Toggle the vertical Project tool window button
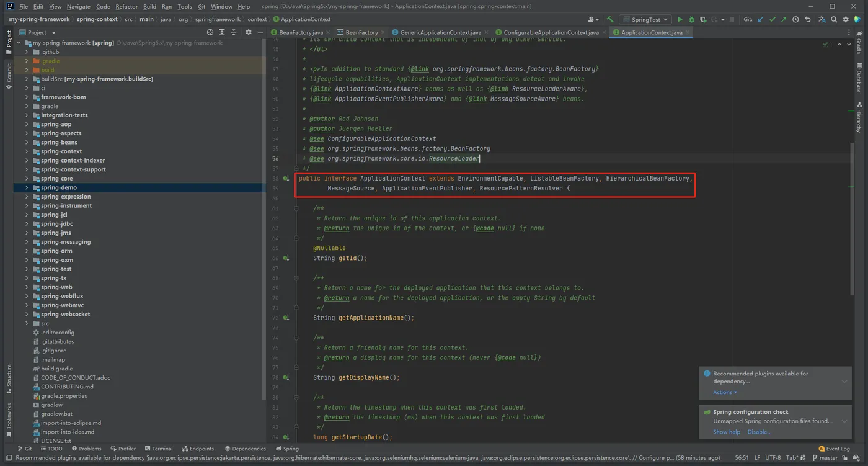 pyautogui.click(x=9, y=42)
